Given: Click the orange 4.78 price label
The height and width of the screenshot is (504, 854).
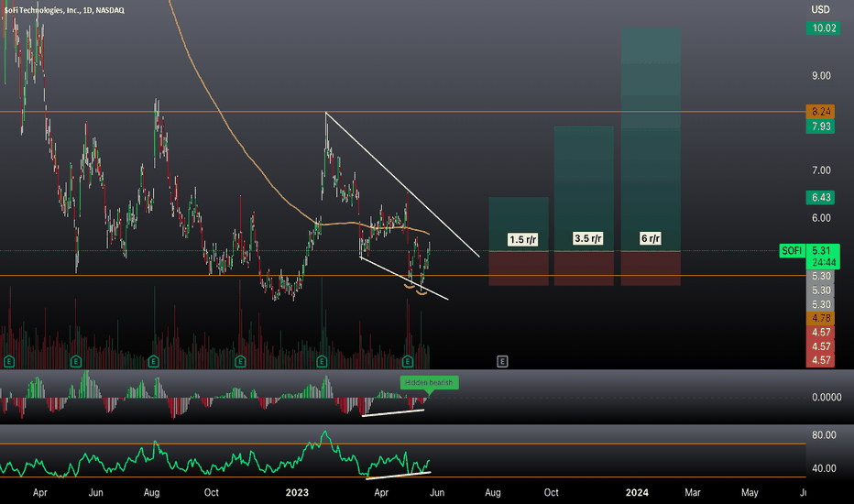Looking at the screenshot, I should [x=821, y=318].
